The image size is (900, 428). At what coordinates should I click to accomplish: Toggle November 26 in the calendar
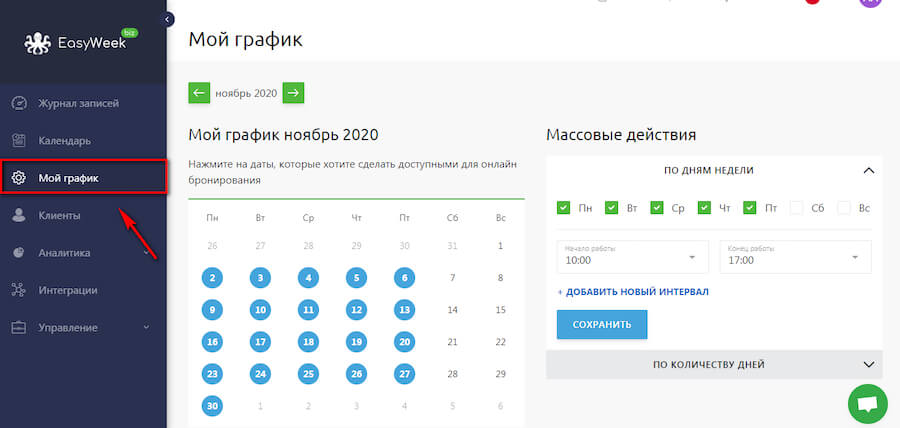tap(356, 375)
